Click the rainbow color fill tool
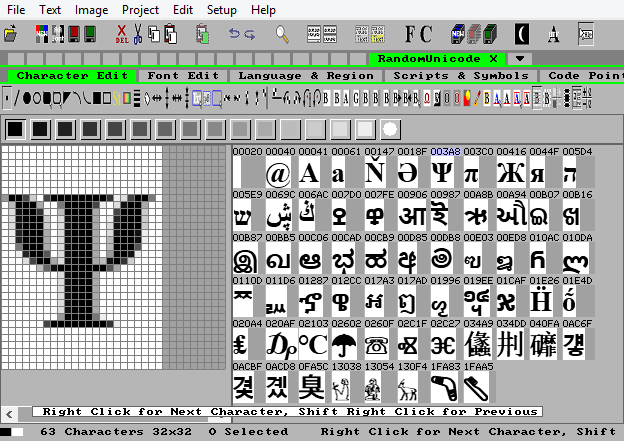 pyautogui.click(x=127, y=98)
